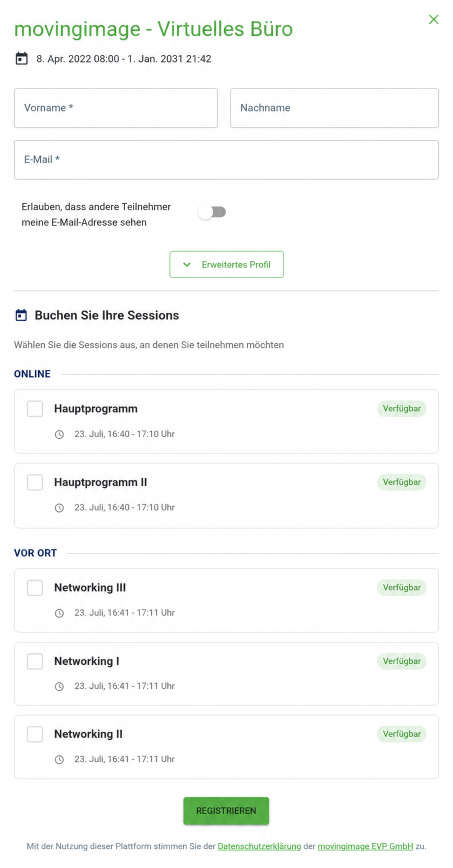Tick the Networking II checkbox
The width and height of the screenshot is (453, 868).
[x=35, y=734]
